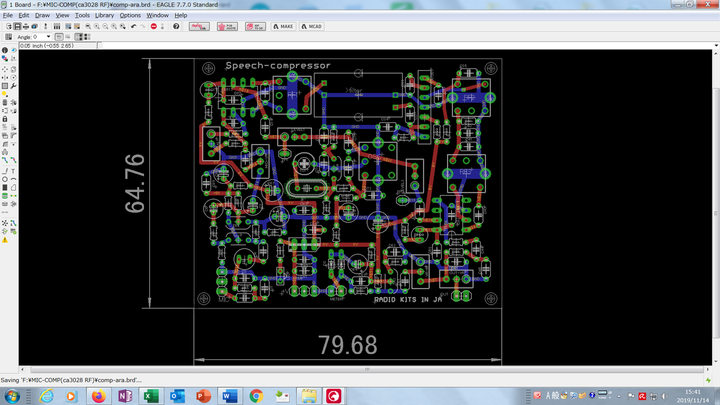This screenshot has height=405, width=720.
Task: Open the Library menu
Action: [104, 16]
